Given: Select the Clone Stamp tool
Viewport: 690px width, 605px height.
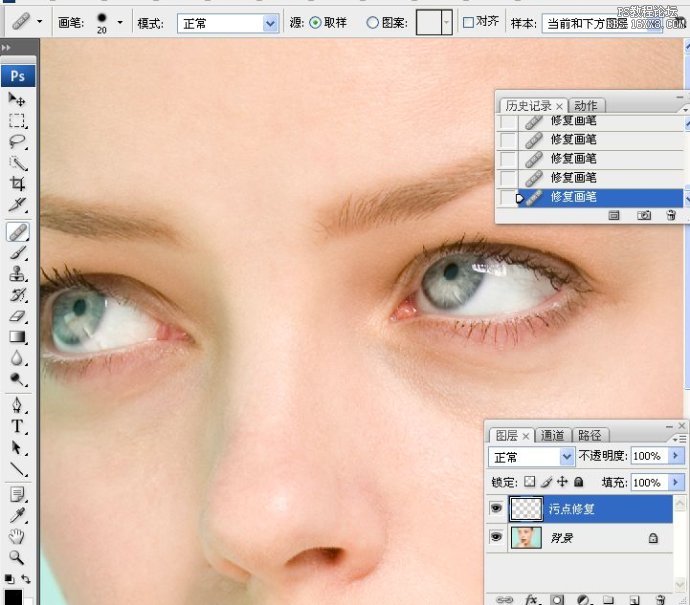Looking at the screenshot, I should point(17,274).
